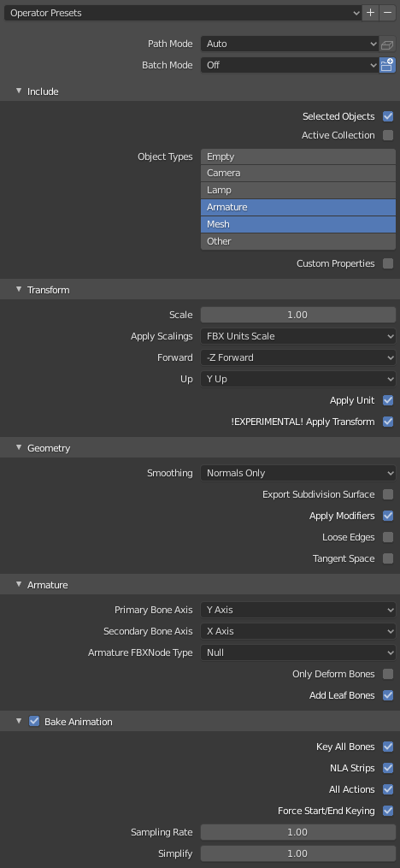The image size is (400, 868).
Task: Open Apply Scalings dropdown
Action: [x=298, y=336]
